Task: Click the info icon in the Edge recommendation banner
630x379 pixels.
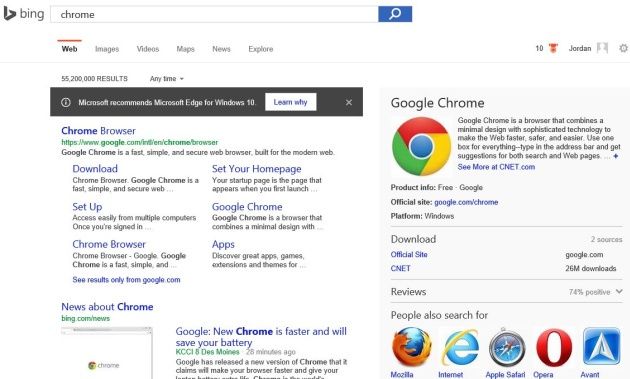Action: [x=66, y=102]
